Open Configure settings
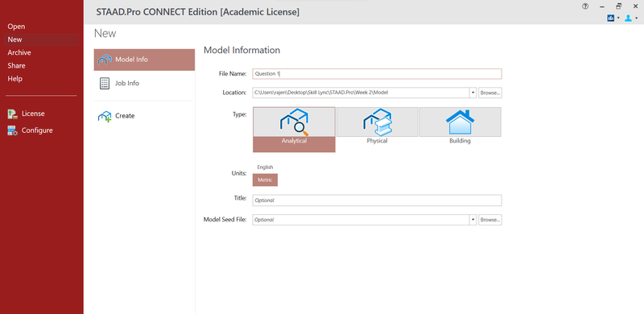This screenshot has height=314, width=644. pos(37,130)
